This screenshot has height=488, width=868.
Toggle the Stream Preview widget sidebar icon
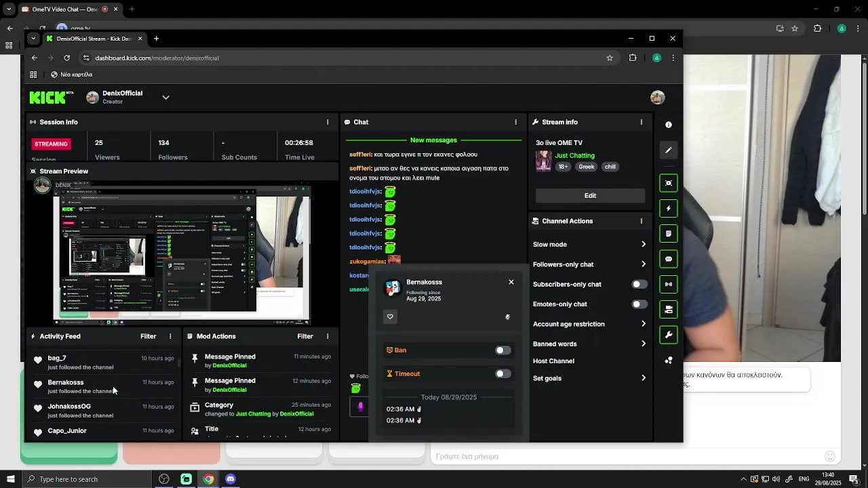point(669,183)
